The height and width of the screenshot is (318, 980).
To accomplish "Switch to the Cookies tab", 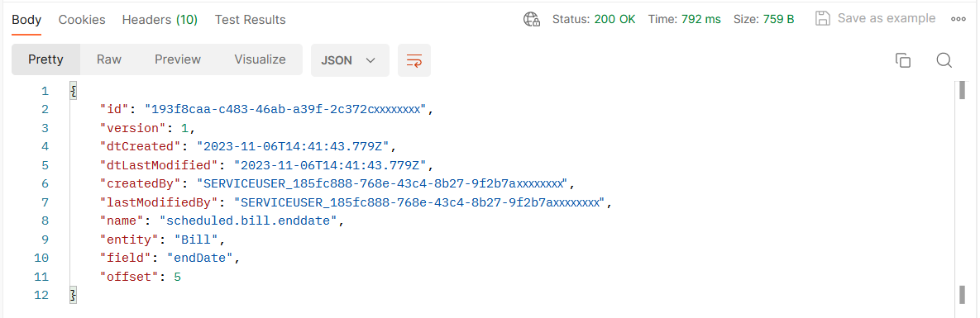I will [x=82, y=19].
